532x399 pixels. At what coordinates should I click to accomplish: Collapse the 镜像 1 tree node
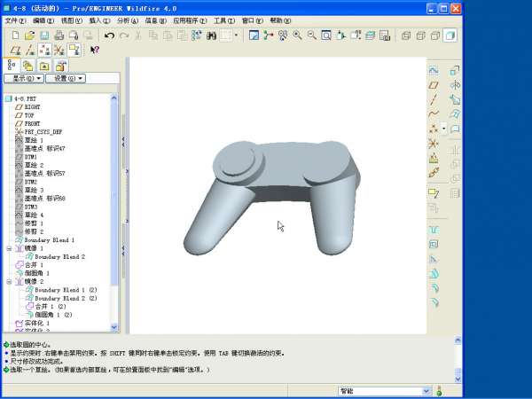9,248
